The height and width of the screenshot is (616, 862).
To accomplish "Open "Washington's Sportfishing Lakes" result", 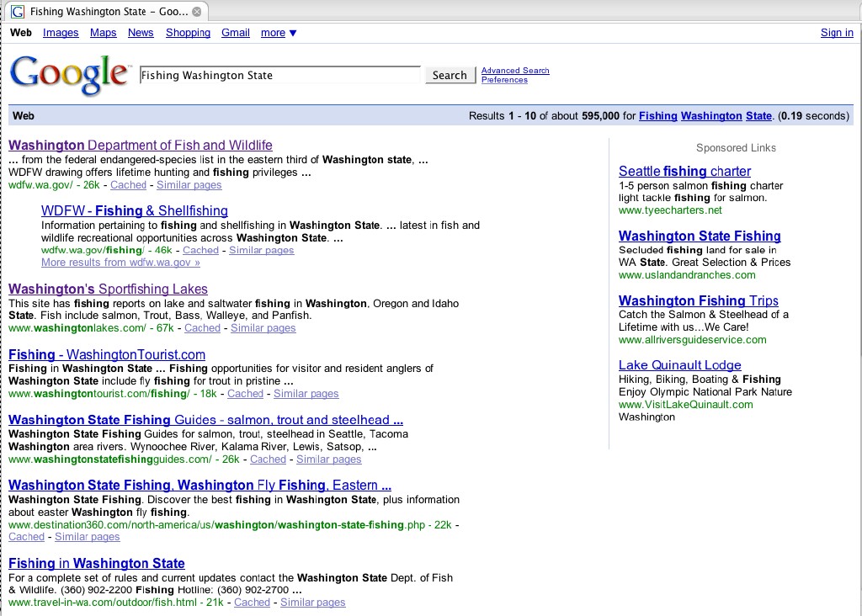I will (108, 289).
